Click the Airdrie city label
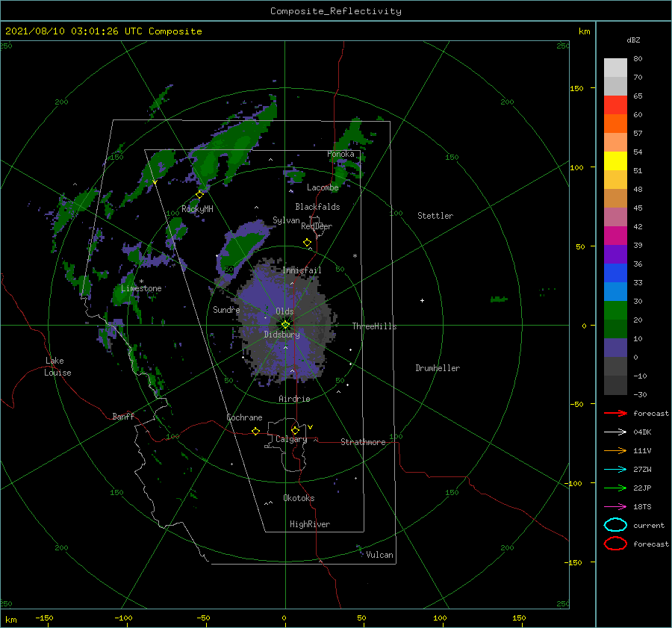The image size is (672, 628). (294, 399)
